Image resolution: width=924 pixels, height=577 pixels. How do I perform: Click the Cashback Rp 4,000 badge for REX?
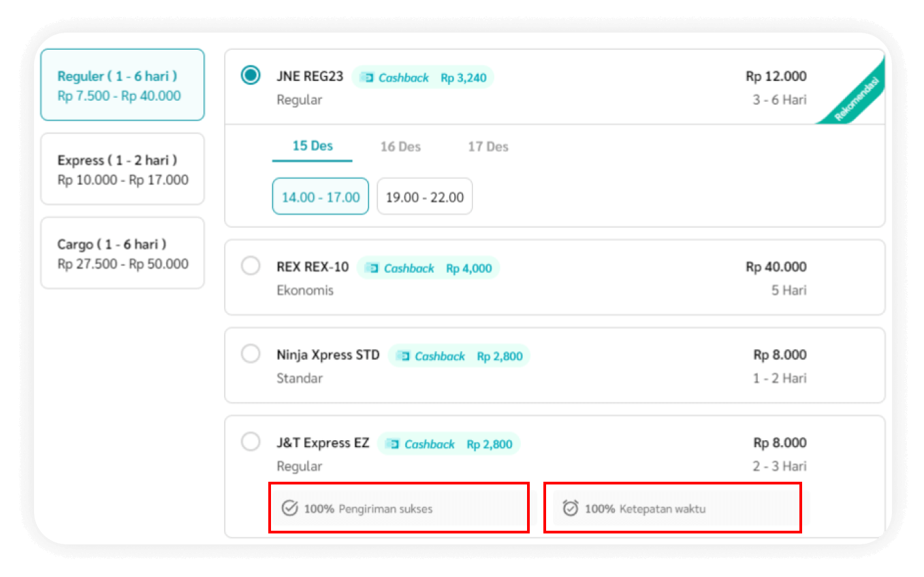coord(428,268)
